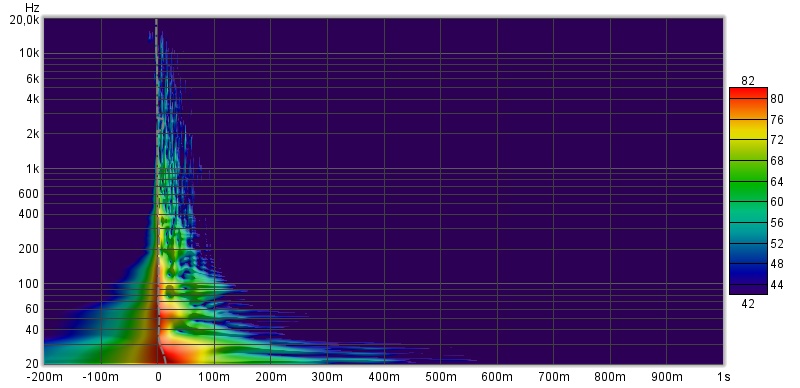Click the Hz unit label
The height and width of the screenshot is (388, 800).
32,8
